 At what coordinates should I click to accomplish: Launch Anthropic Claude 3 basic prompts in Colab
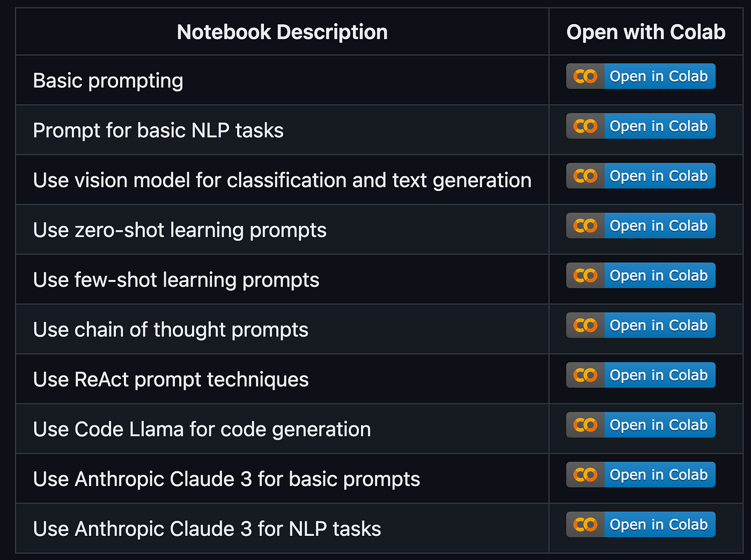pos(640,475)
